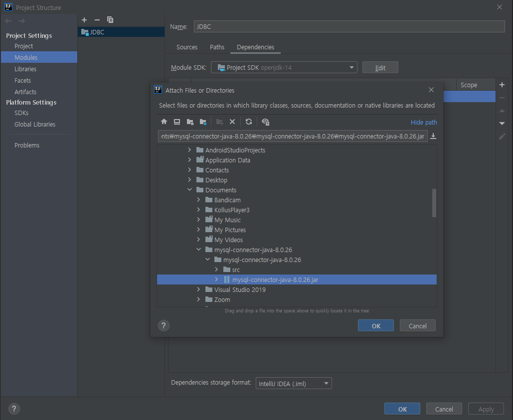Click the New Folder icon
Image resolution: width=513 pixels, height=420 pixels.
[219, 122]
